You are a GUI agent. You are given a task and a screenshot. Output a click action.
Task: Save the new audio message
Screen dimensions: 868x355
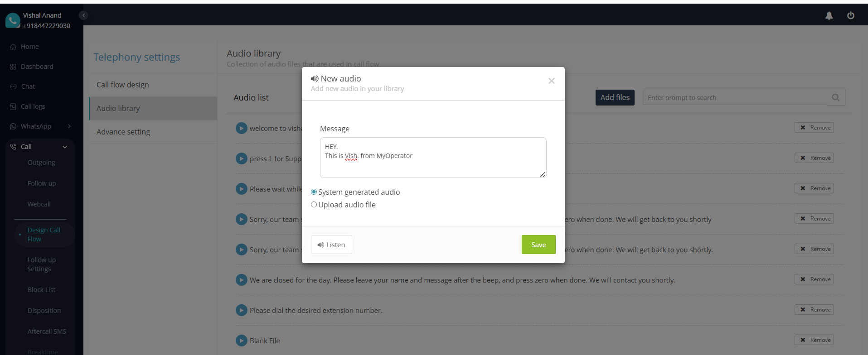pos(538,245)
